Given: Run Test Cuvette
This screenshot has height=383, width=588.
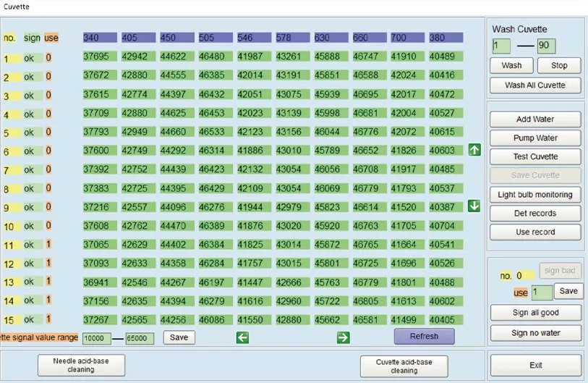Looking at the screenshot, I should (535, 156).
